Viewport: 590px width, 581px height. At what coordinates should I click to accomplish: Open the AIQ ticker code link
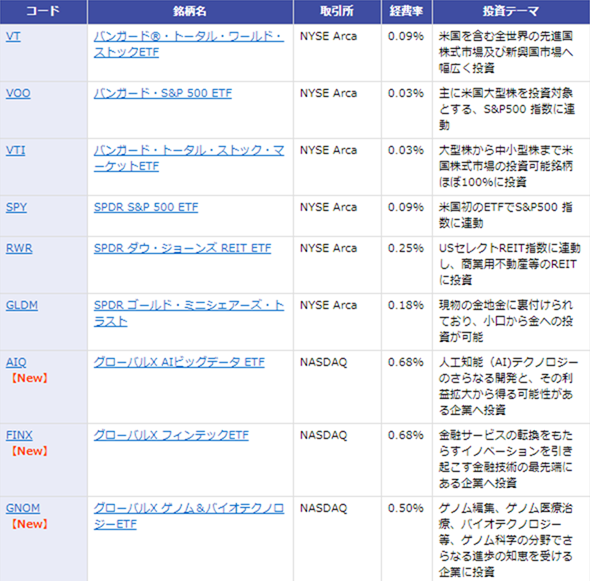click(x=16, y=362)
